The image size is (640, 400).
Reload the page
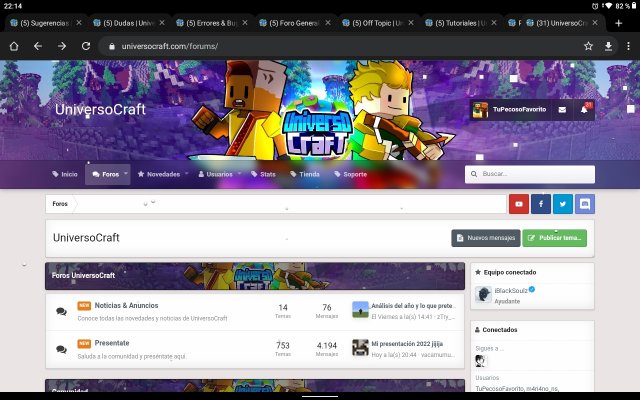(x=85, y=46)
